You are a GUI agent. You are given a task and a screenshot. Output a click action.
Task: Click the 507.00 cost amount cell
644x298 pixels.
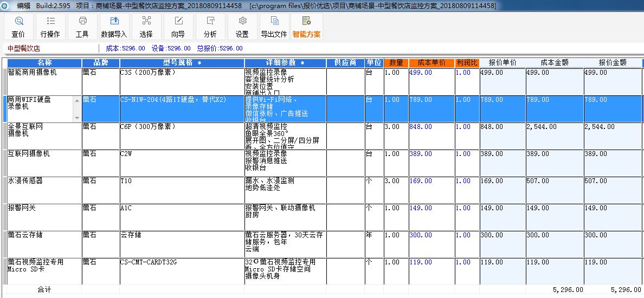pyautogui.click(x=555, y=190)
